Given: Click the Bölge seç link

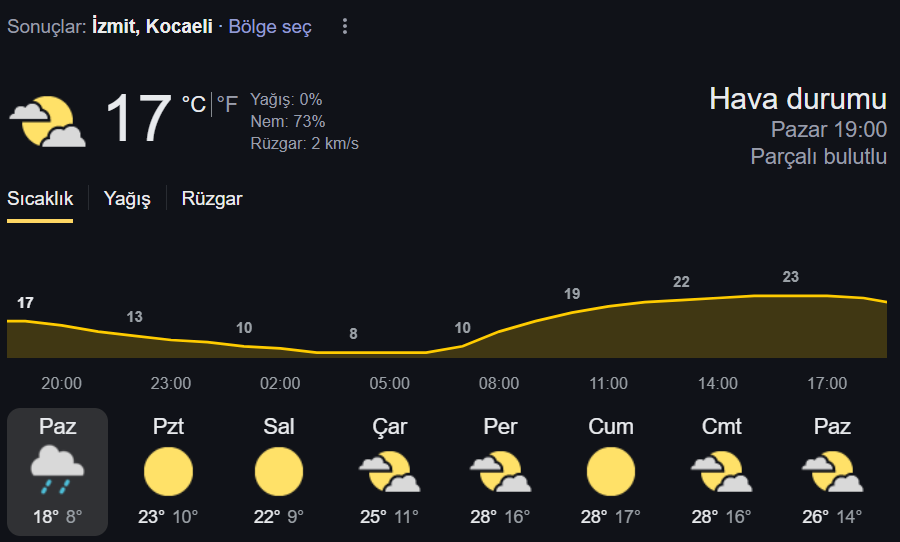Looking at the screenshot, I should click(270, 27).
